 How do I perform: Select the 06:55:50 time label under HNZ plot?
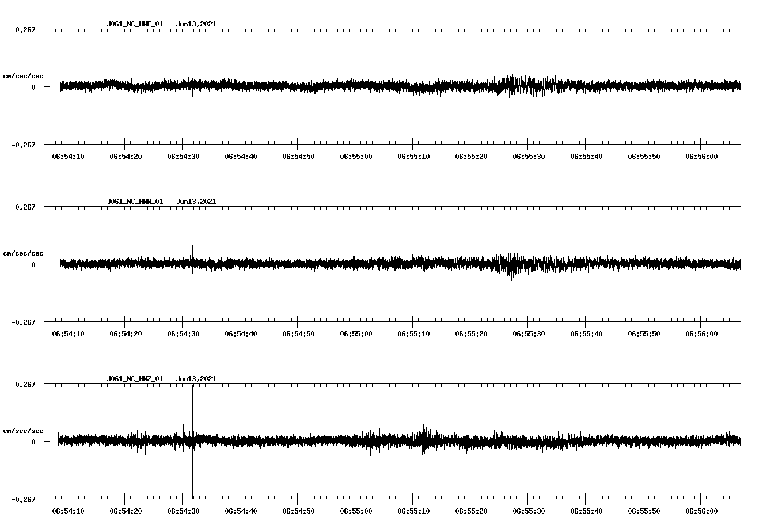[x=644, y=511]
